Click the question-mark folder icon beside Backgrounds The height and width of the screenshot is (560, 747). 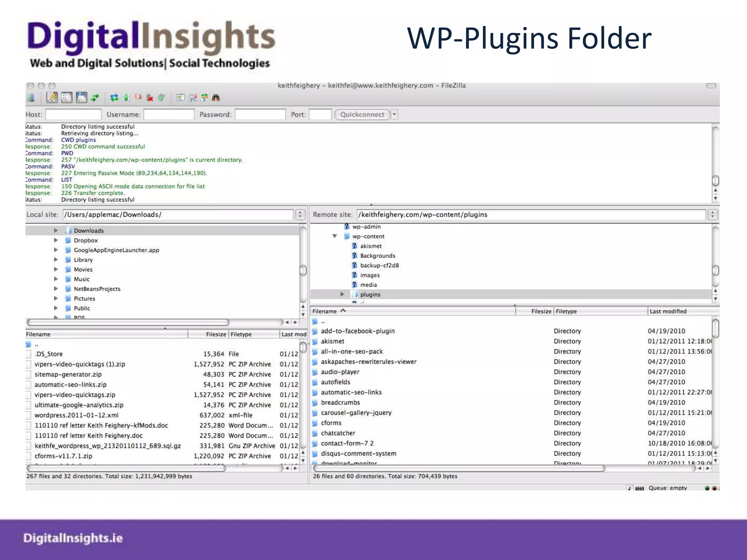354,256
